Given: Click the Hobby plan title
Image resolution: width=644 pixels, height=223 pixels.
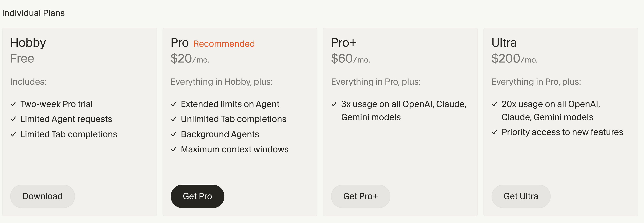Looking at the screenshot, I should (x=28, y=43).
